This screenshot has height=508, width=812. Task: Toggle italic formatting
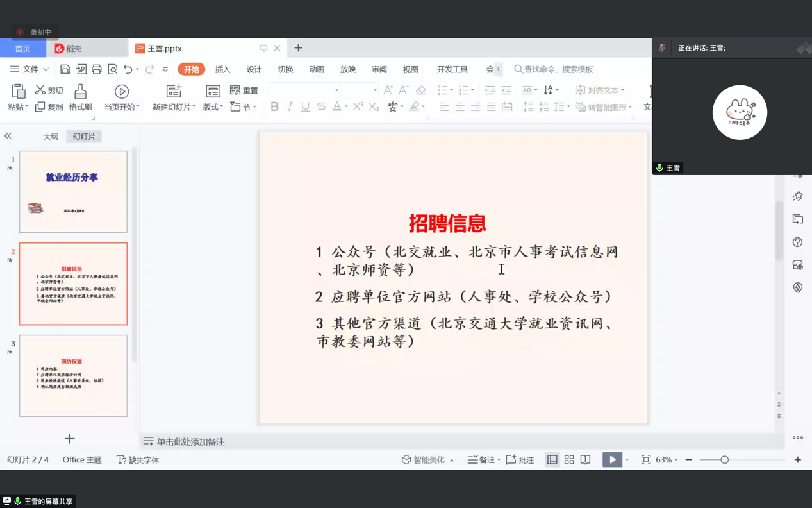pos(289,106)
